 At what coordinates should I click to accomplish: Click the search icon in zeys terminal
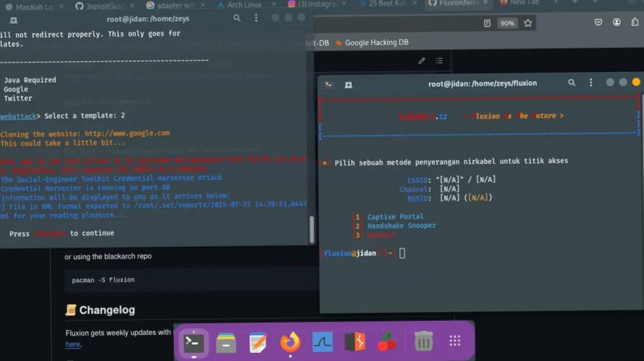[x=237, y=18]
